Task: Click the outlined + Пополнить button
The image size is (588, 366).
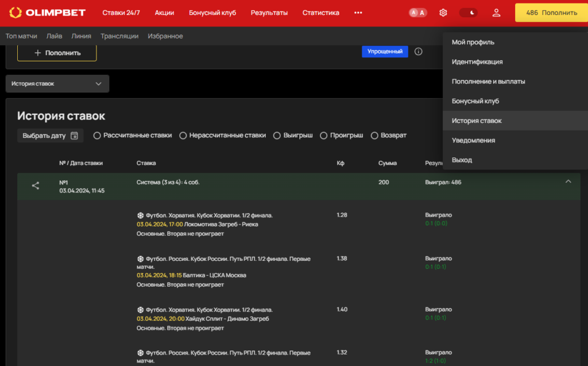Action: (57, 53)
